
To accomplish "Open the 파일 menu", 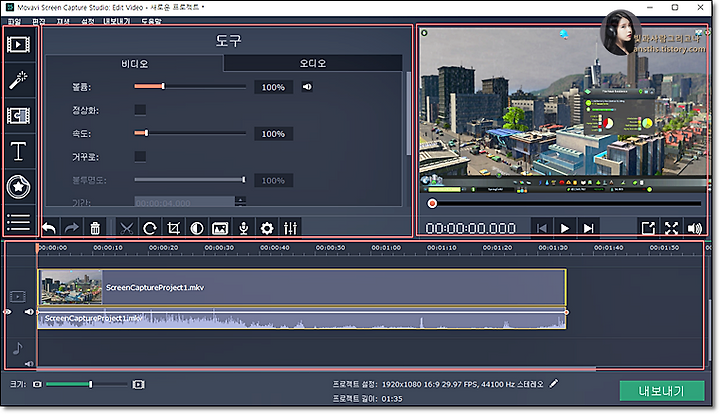I will click(x=14, y=22).
